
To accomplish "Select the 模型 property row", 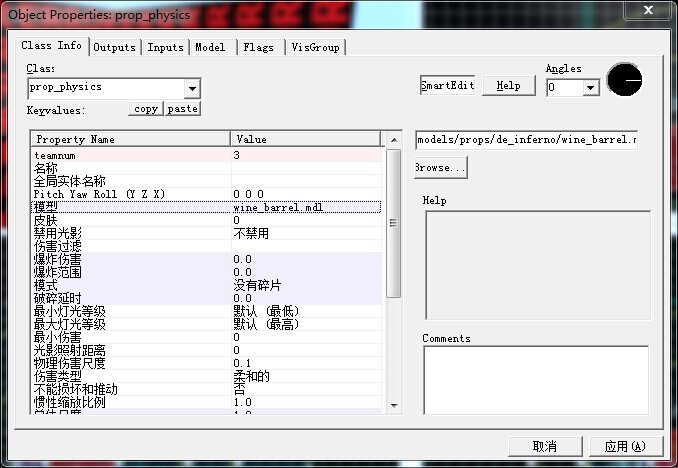I will point(208,207).
